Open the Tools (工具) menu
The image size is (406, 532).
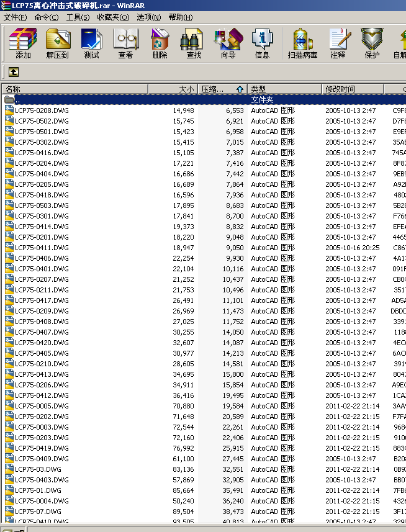(78, 17)
